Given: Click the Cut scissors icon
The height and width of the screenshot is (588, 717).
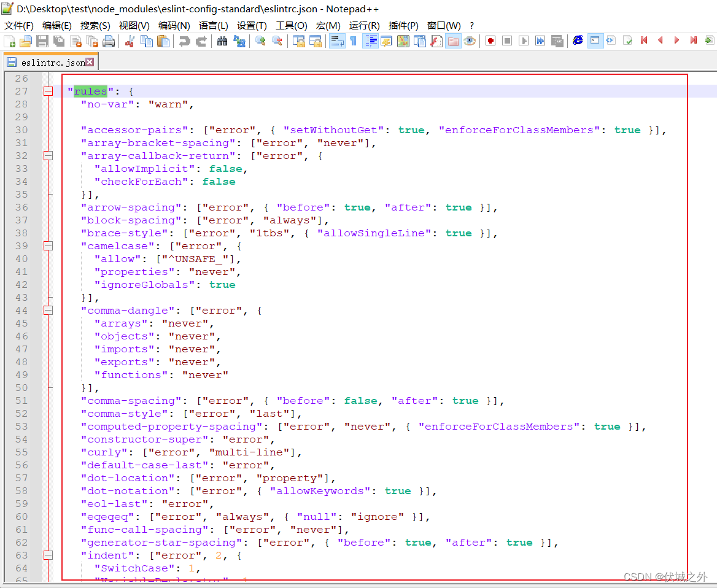Looking at the screenshot, I should pos(130,41).
